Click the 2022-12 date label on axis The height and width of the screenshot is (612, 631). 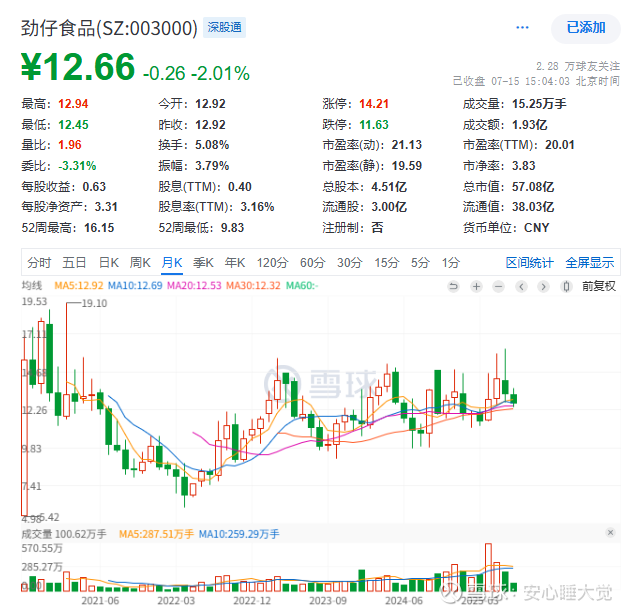(x=252, y=601)
